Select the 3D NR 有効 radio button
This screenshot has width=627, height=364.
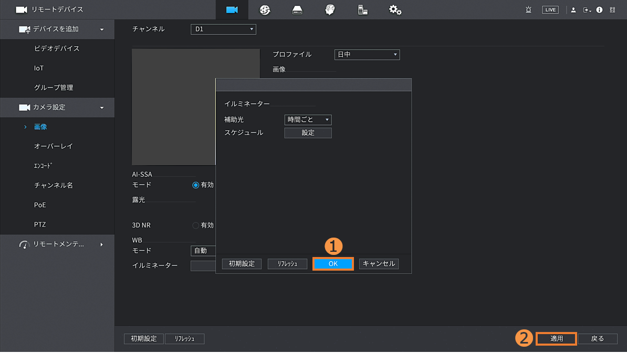point(196,226)
